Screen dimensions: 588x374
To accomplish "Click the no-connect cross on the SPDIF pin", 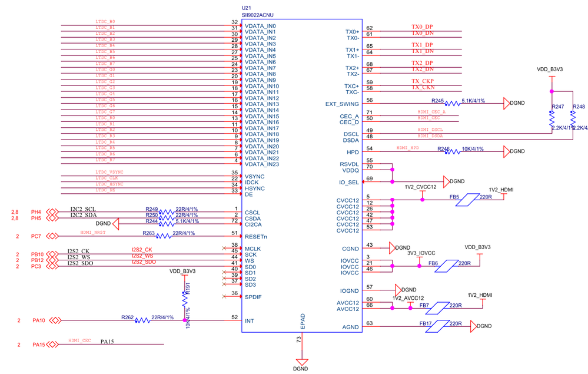I will pos(224,296).
